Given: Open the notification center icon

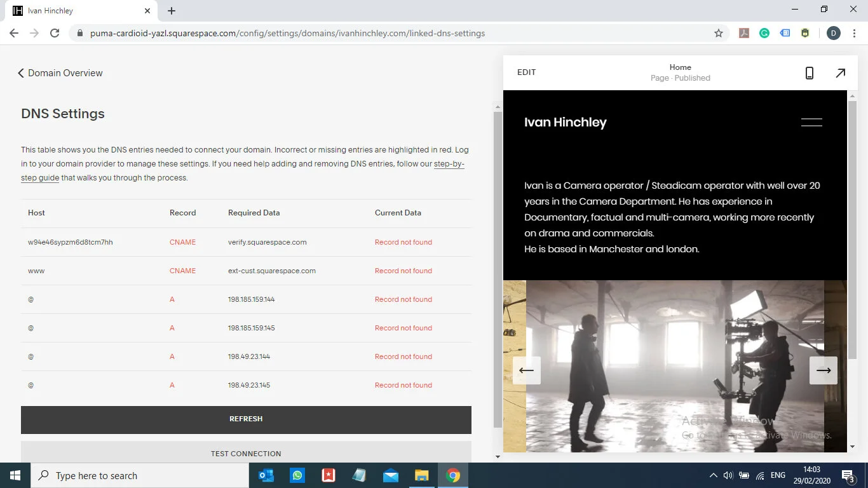Looking at the screenshot, I should 848,475.
